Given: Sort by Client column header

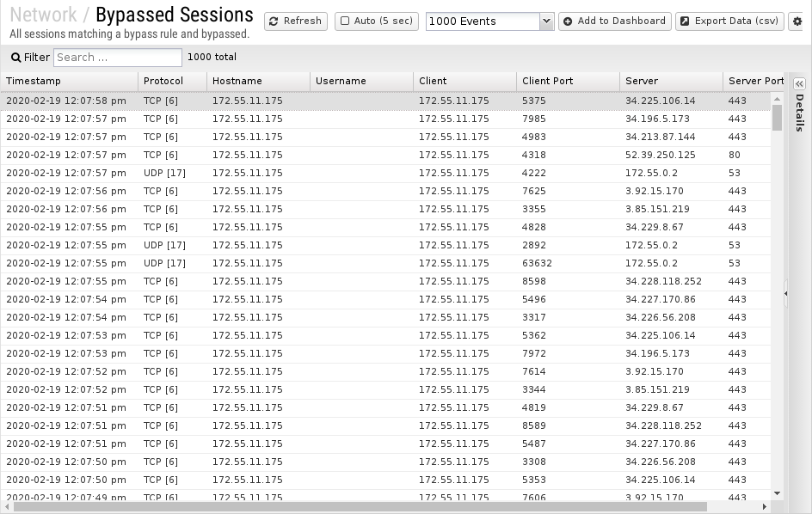Looking at the screenshot, I should [x=464, y=82].
